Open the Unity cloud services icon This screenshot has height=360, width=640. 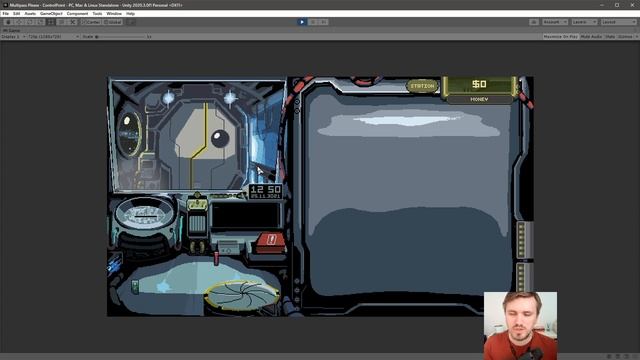point(534,22)
